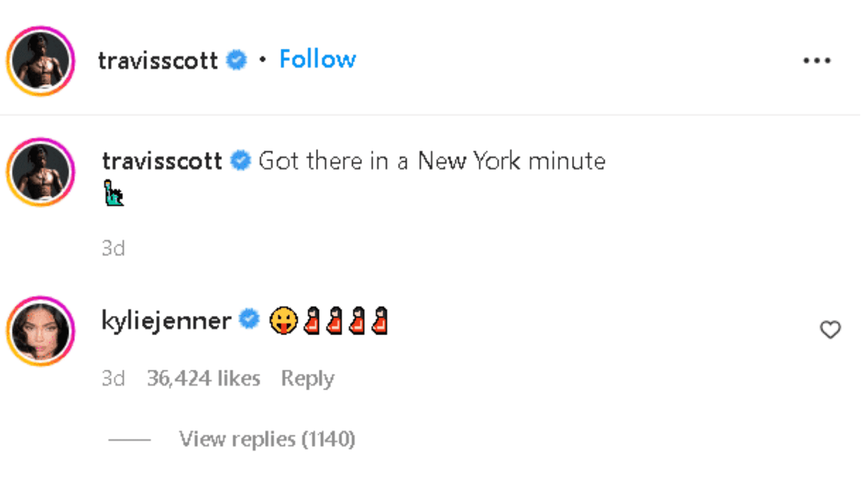The height and width of the screenshot is (488, 868).
Task: View the 36,424 likes list
Action: (x=203, y=378)
